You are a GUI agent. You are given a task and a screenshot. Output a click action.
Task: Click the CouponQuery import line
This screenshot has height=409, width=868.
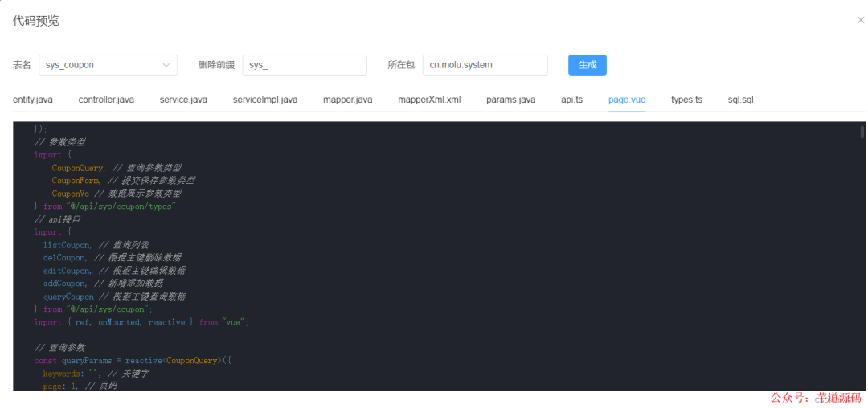117,168
